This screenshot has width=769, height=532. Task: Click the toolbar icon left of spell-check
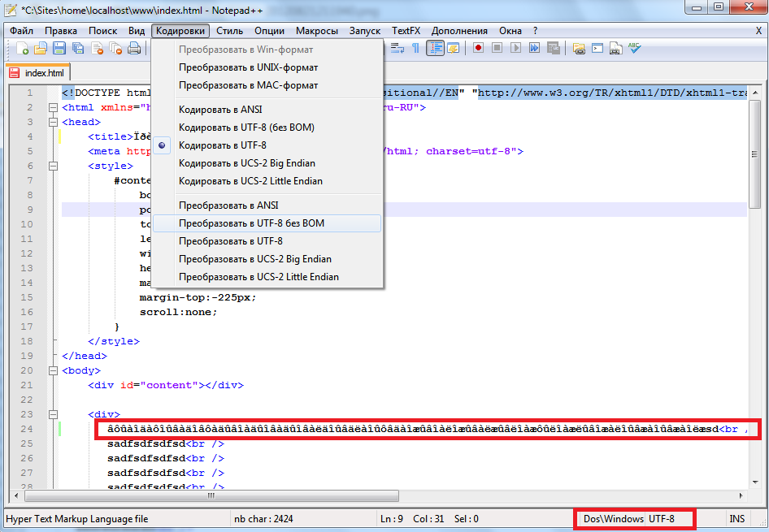pos(615,48)
